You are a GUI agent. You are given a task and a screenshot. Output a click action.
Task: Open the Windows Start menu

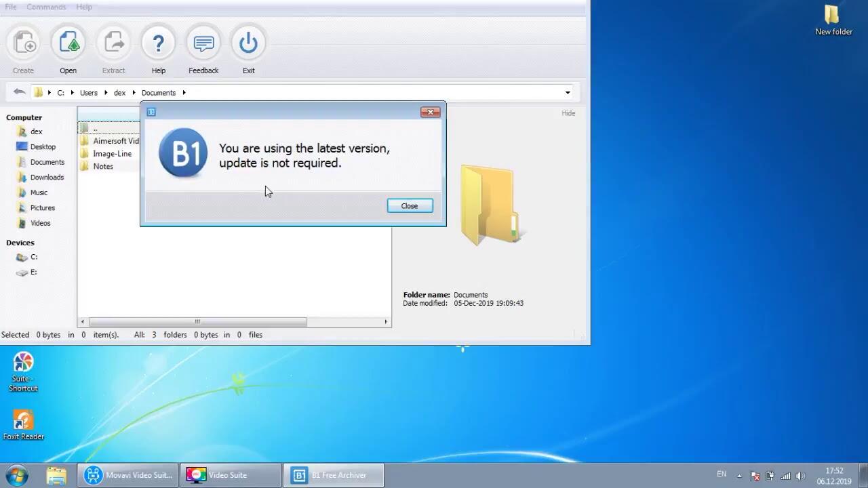tap(17, 475)
